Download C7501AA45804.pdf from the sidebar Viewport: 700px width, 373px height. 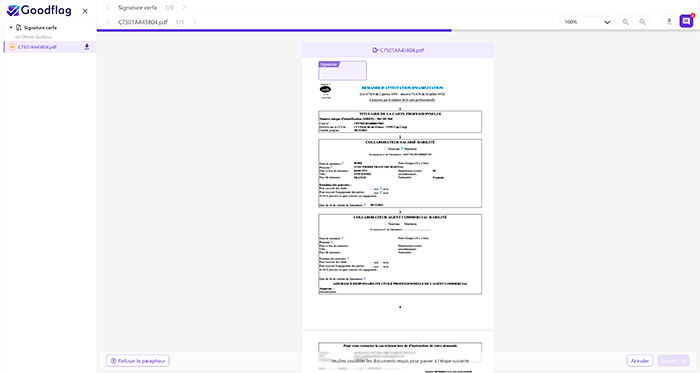pos(87,47)
